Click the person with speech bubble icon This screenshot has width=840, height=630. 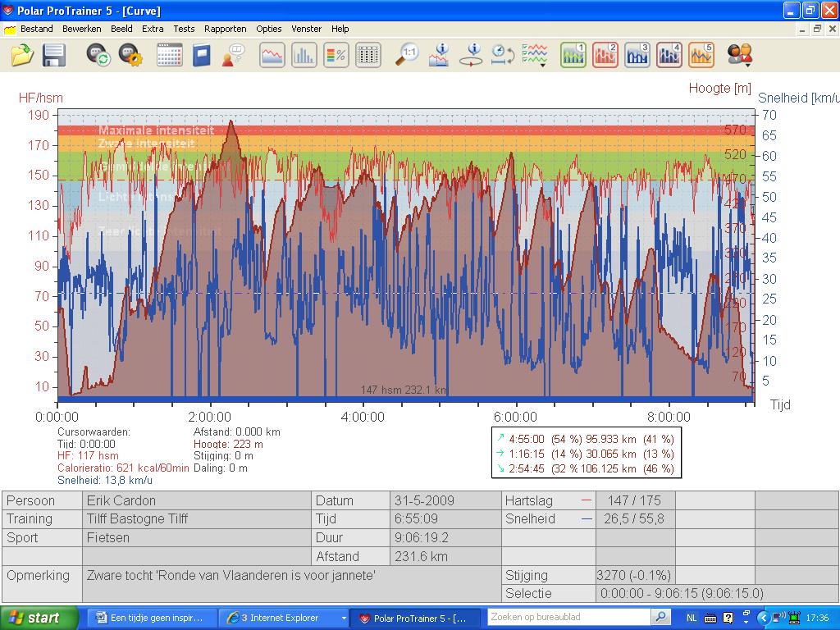234,55
